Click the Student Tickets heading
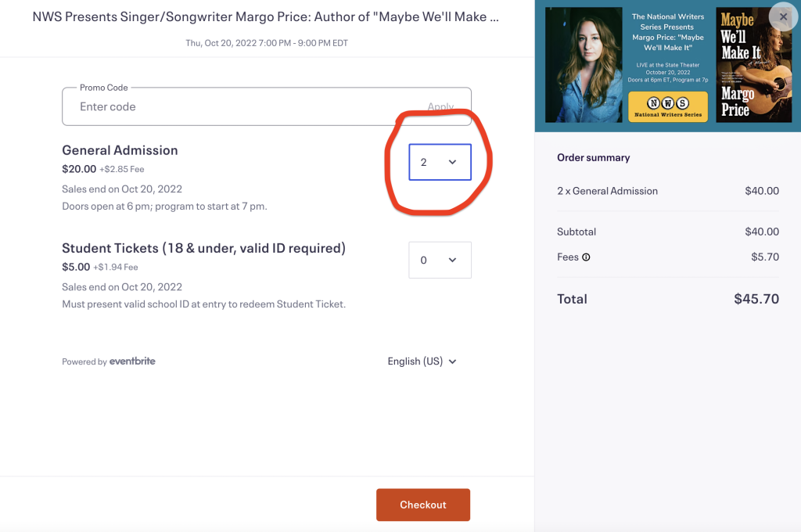Screen dimensions: 801x532 pos(204,248)
